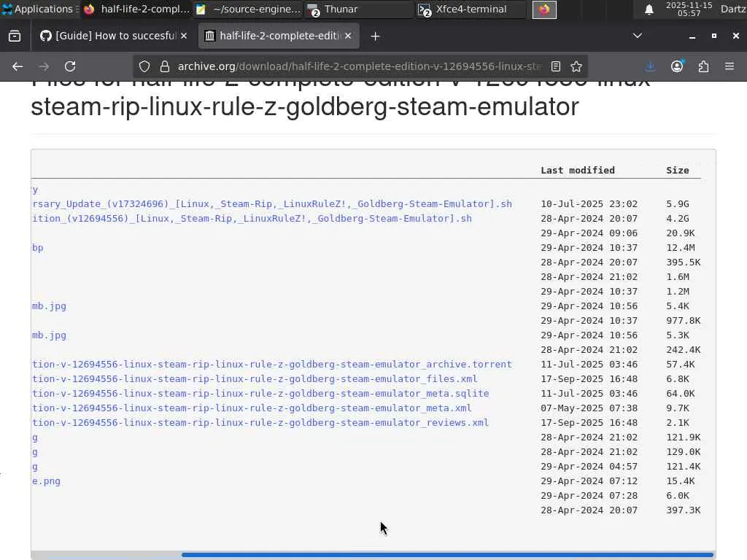The height and width of the screenshot is (560, 747).
Task: Select the 57.4K torrent size value
Action: [681, 365]
